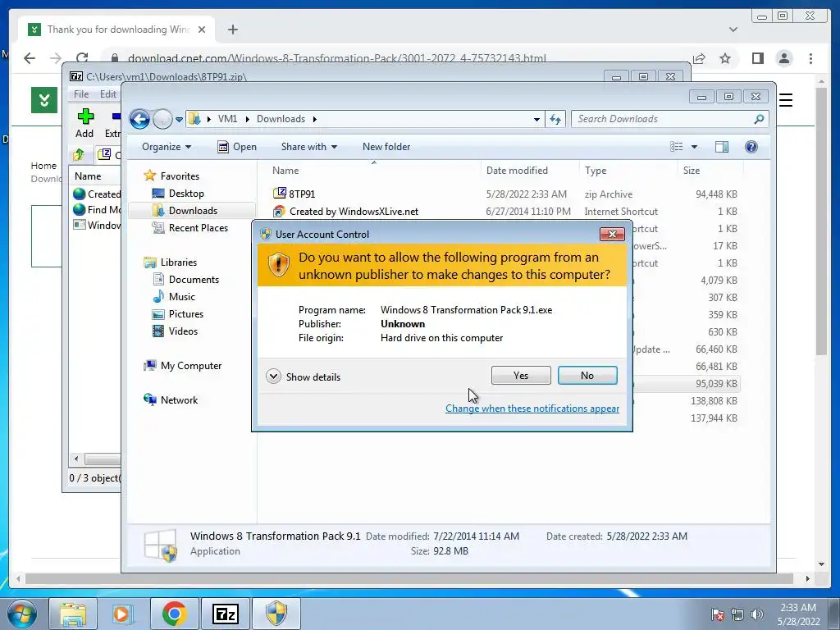This screenshot has height=630, width=840.
Task: Open Pictures library
Action: (185, 314)
